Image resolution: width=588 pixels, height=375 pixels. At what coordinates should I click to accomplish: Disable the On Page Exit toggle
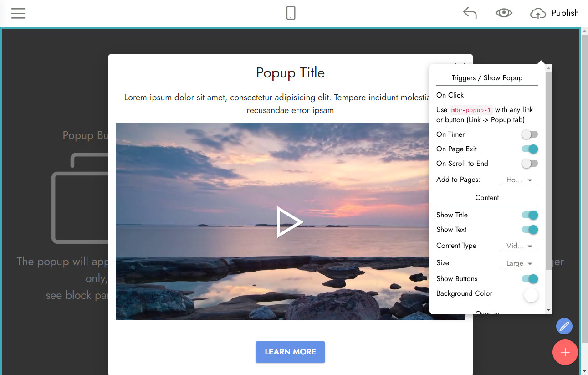point(530,149)
